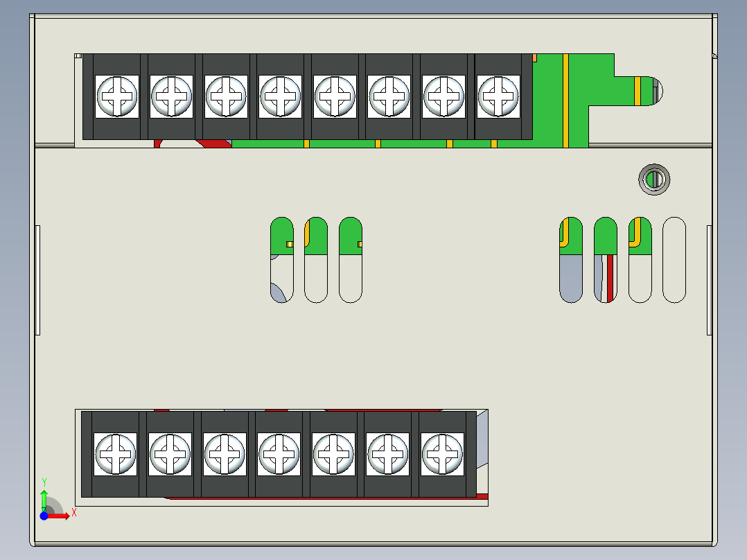747x560 pixels.
Task: Pick the round grommet hole on cover
Action: coord(654,180)
